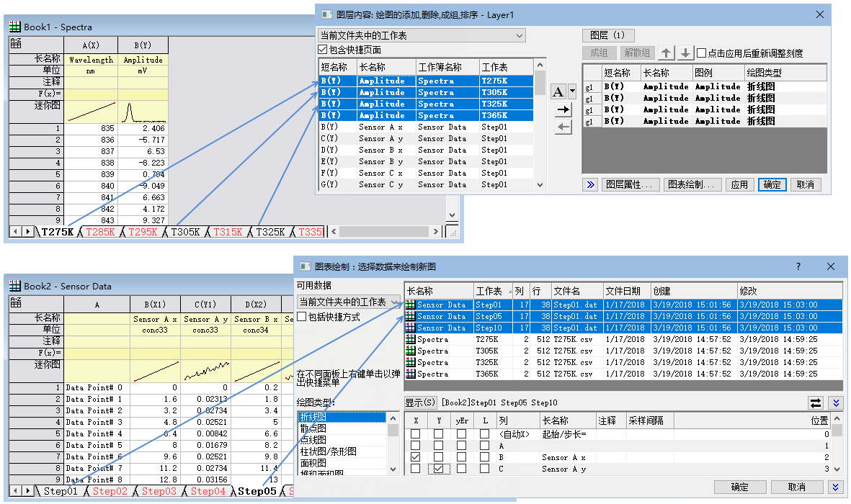
Task: Click Amplitude sparkline thumbnail in Book1
Action: click(x=143, y=112)
